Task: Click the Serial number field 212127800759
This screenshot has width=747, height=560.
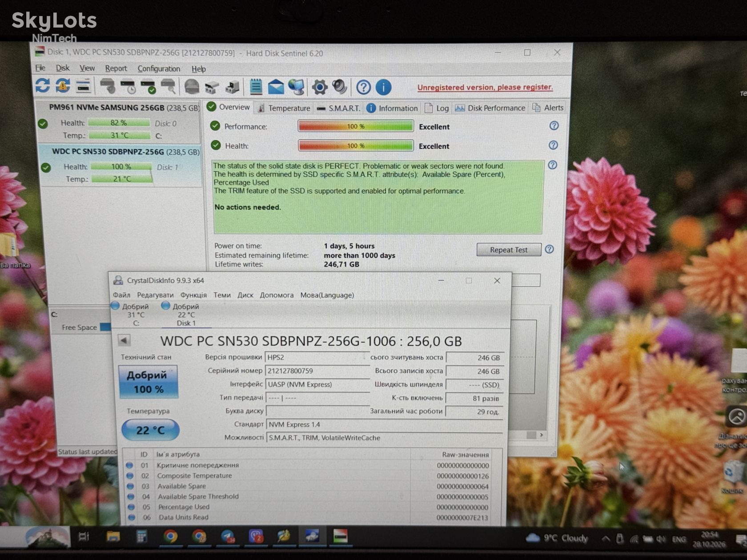Action: point(317,371)
